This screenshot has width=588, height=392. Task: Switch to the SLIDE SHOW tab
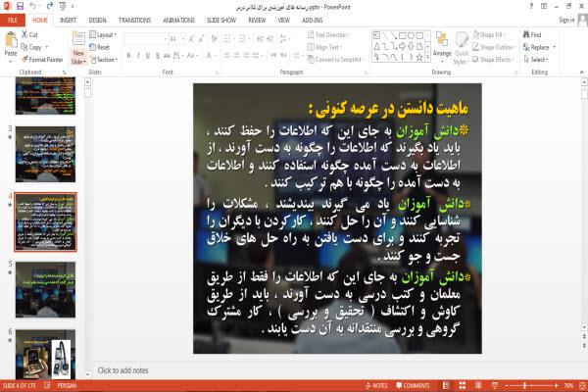(221, 21)
